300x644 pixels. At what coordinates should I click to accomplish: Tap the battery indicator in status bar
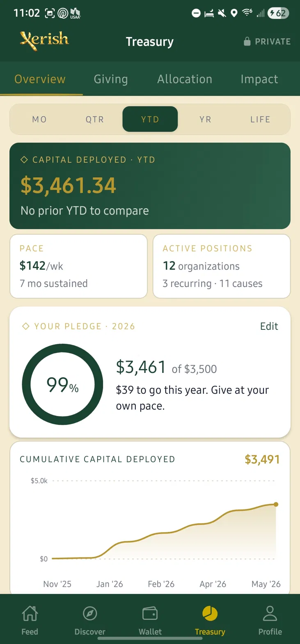point(278,13)
